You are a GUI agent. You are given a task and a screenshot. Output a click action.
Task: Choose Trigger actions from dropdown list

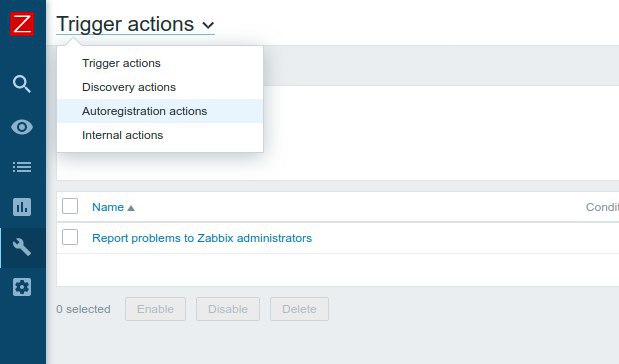coord(121,63)
